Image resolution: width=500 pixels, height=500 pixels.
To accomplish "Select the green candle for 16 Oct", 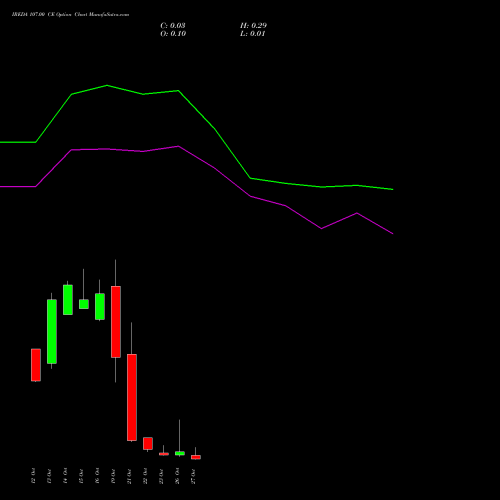I will point(100,307).
